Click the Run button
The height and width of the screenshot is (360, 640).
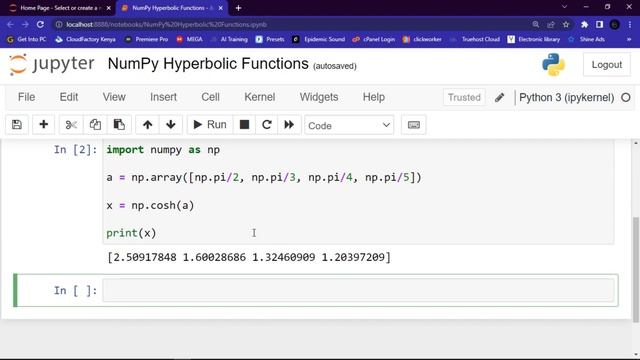(x=210, y=124)
